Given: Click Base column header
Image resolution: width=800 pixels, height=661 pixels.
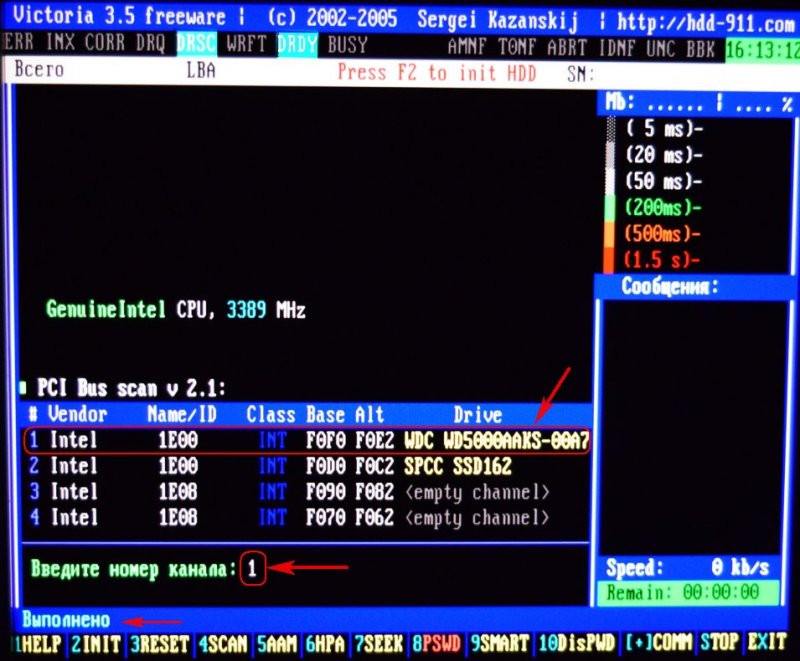Looking at the screenshot, I should click(x=326, y=414).
